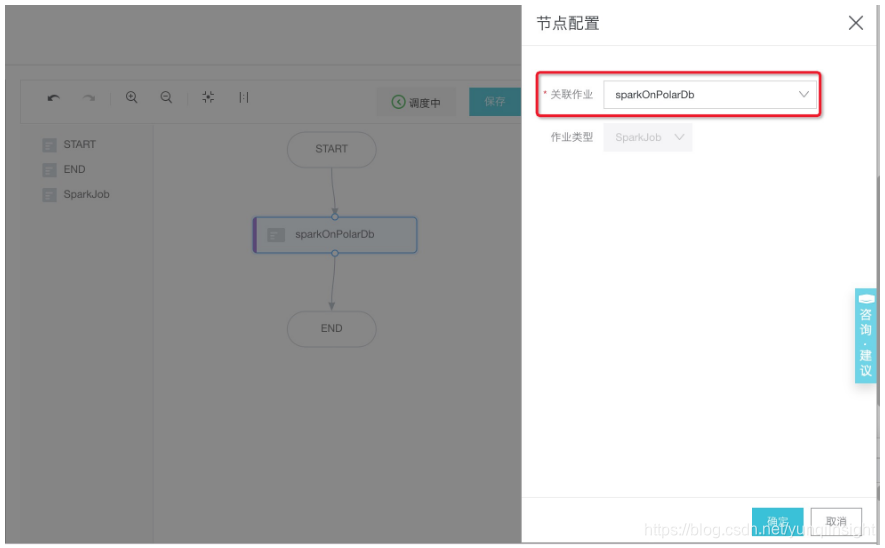
Task: Click the 关联作业 field label
Action: click(x=571, y=94)
